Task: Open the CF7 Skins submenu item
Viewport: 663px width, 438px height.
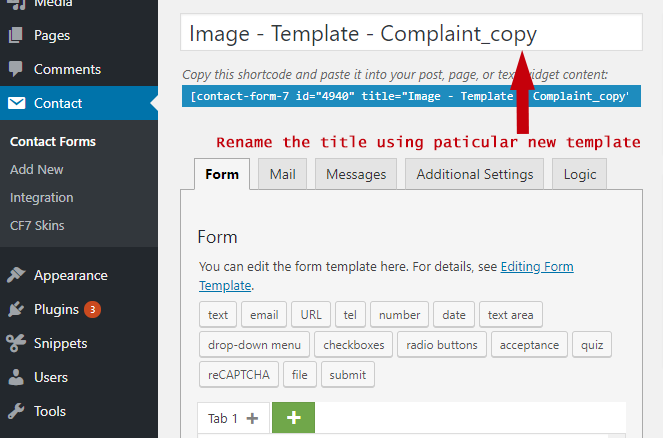Action: [36, 226]
